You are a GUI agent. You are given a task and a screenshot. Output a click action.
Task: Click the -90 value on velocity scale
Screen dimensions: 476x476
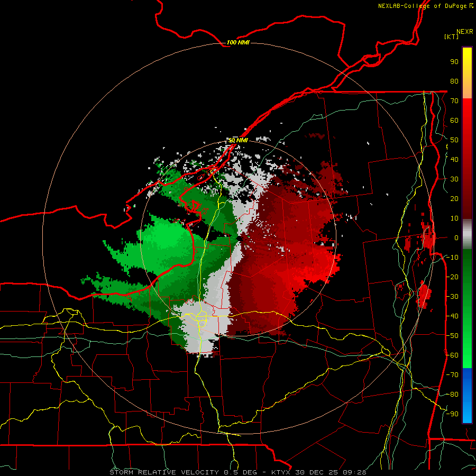[x=452, y=414]
